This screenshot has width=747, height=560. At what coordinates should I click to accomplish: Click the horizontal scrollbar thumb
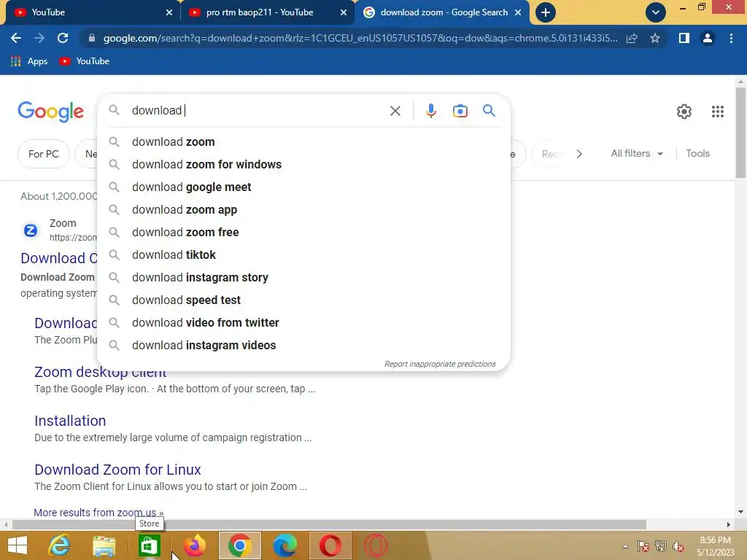pyautogui.click(x=329, y=524)
